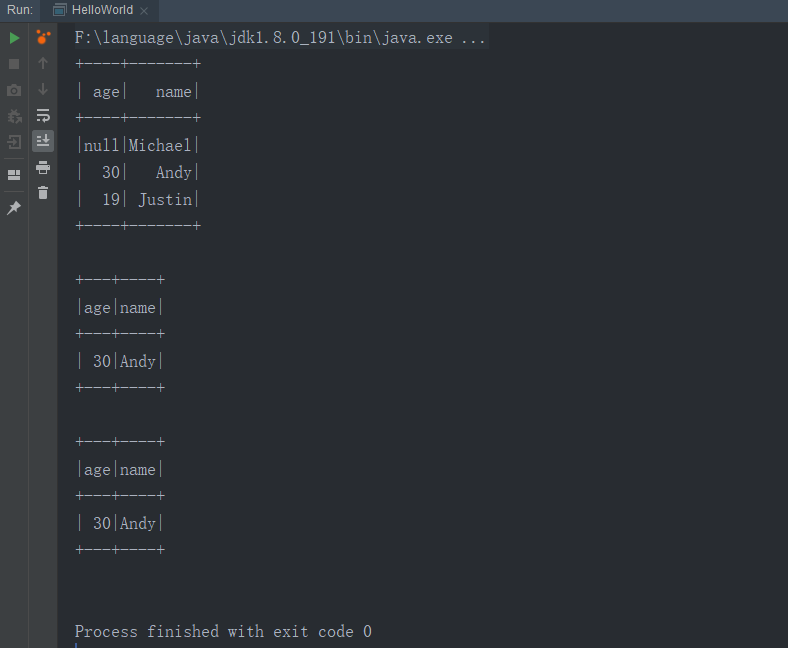Image resolution: width=788 pixels, height=648 pixels.
Task: Click the Restore Layout icon
Action: pyautogui.click(x=14, y=174)
